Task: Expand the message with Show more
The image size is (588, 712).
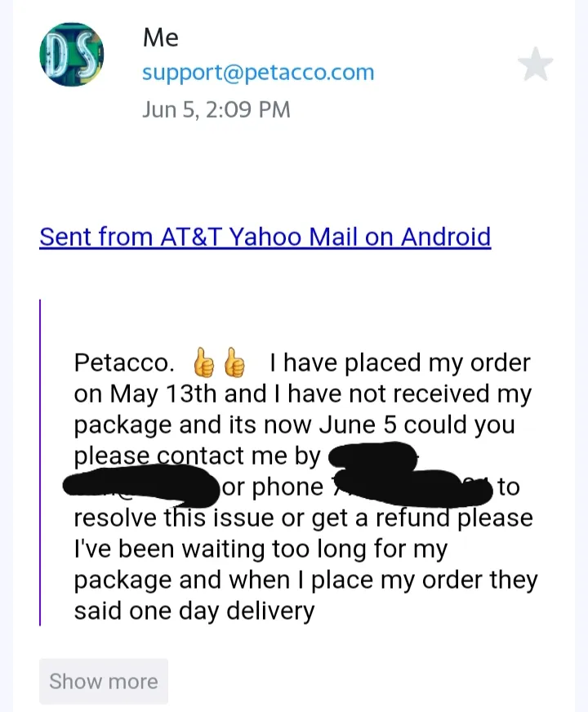Action: 104,681
